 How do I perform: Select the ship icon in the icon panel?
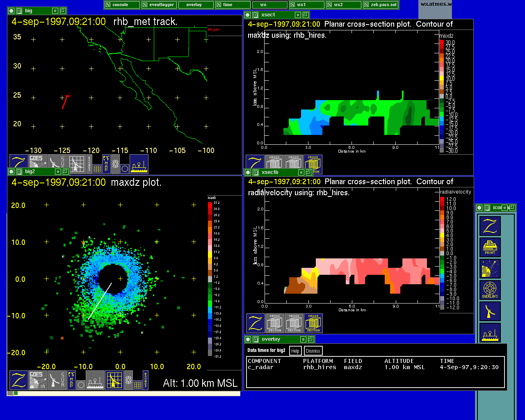coord(490,333)
